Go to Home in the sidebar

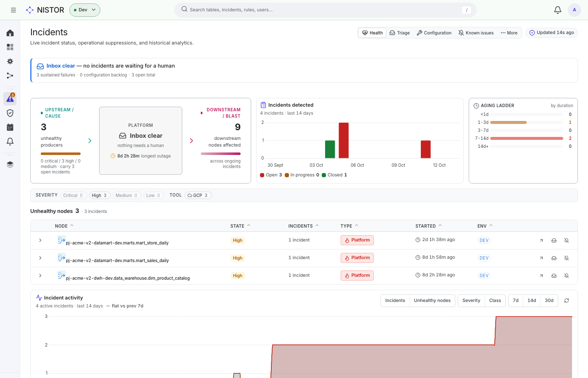[10, 33]
